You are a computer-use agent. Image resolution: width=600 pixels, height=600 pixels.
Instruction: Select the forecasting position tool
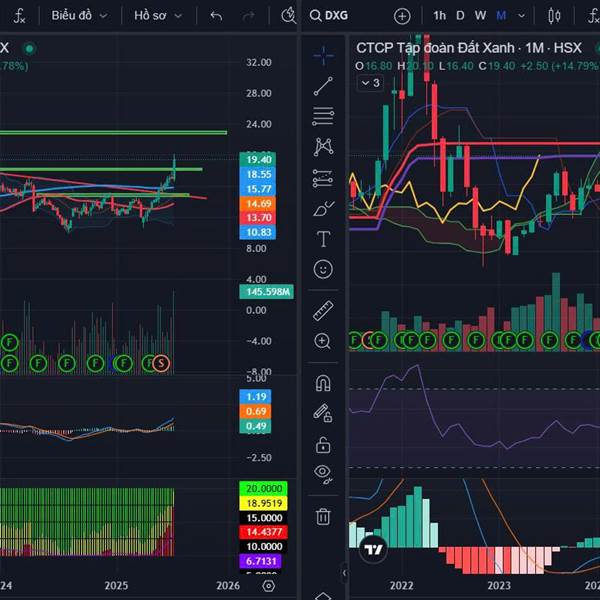tap(323, 178)
